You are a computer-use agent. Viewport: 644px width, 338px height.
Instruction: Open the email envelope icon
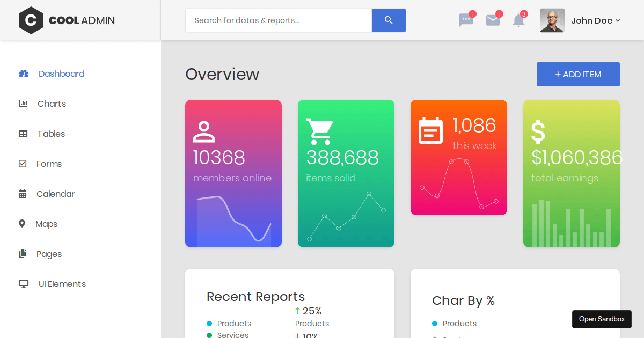pyautogui.click(x=493, y=20)
